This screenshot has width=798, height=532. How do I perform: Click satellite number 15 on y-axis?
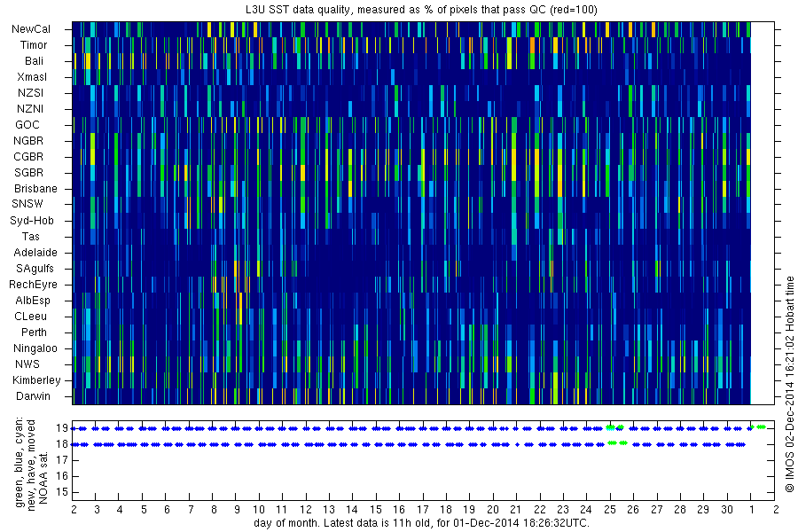click(62, 492)
